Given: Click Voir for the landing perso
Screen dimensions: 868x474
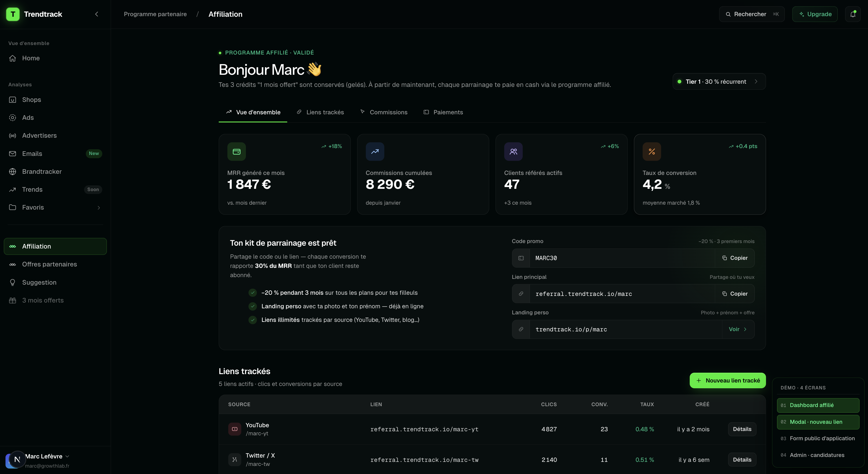Looking at the screenshot, I should coord(738,330).
